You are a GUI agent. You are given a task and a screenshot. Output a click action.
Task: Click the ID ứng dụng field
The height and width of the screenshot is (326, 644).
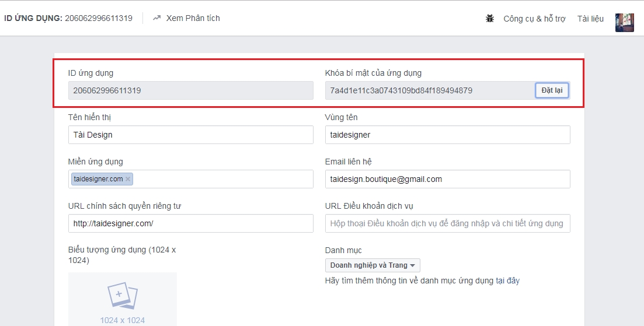click(190, 90)
